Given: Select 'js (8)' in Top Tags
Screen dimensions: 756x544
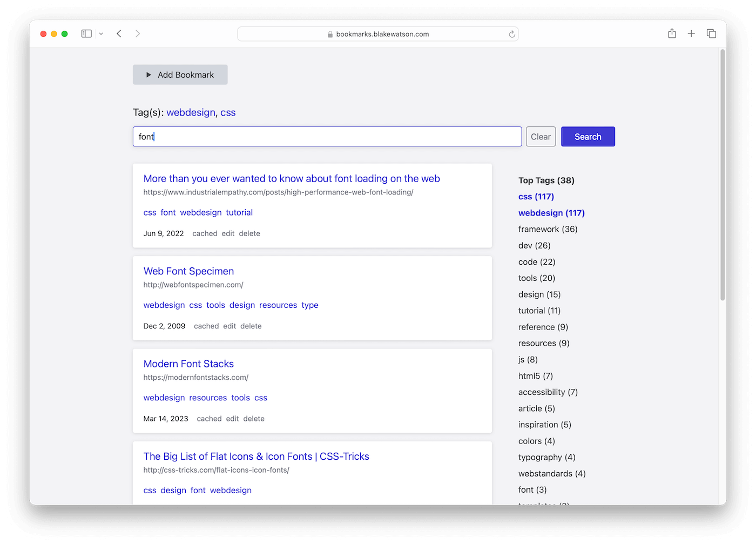Looking at the screenshot, I should (528, 360).
